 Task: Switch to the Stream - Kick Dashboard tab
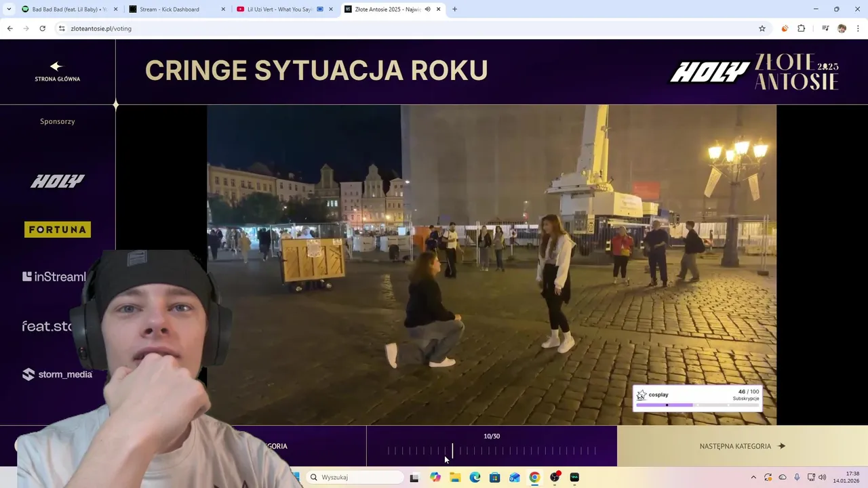coord(178,9)
